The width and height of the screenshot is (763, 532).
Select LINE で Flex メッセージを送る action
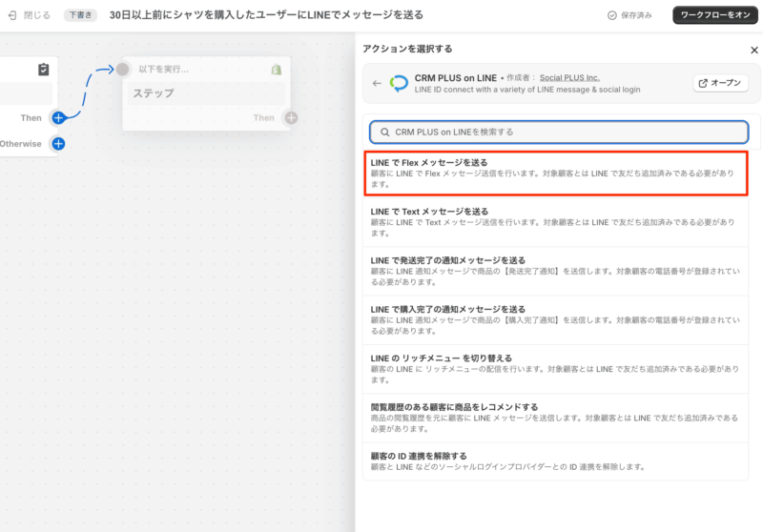pyautogui.click(x=556, y=174)
